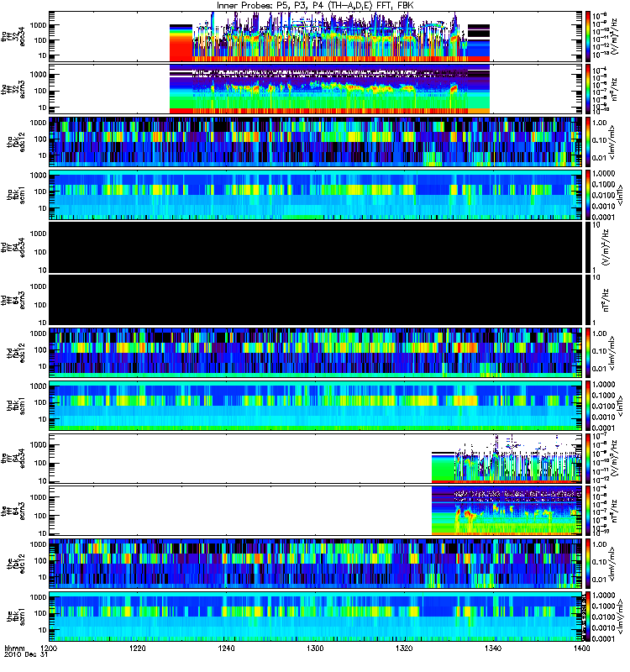Select the 'tha fff 32 edc34' panel label
This screenshot has width=630, height=672.
[13, 36]
